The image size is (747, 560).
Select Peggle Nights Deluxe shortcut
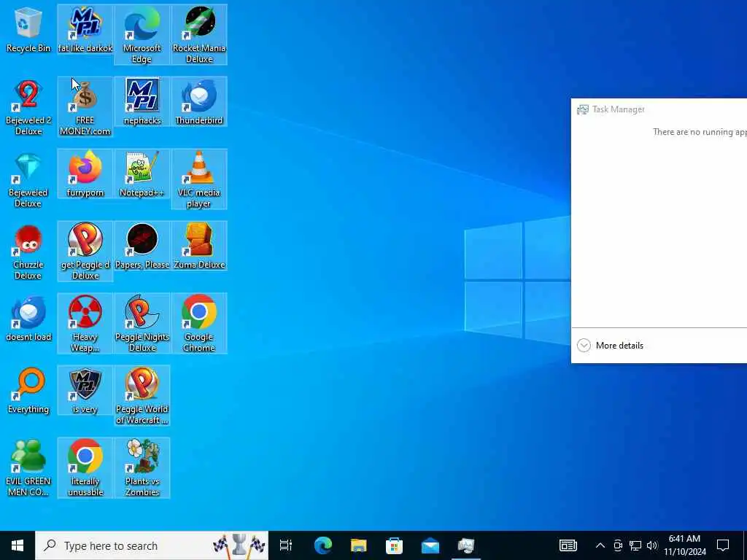[x=142, y=324]
